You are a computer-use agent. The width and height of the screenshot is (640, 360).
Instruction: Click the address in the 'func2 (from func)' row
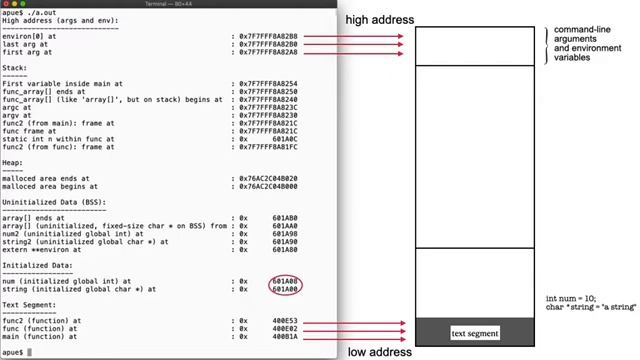click(268, 147)
